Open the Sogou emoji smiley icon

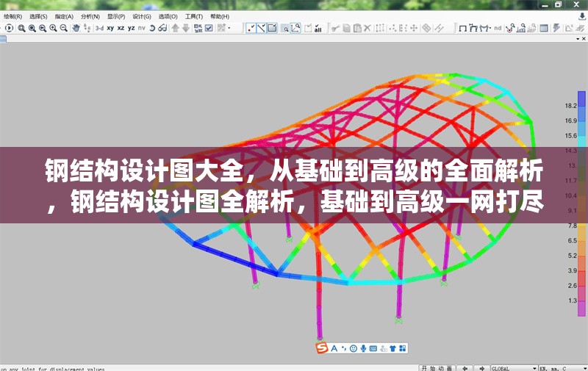(354, 348)
